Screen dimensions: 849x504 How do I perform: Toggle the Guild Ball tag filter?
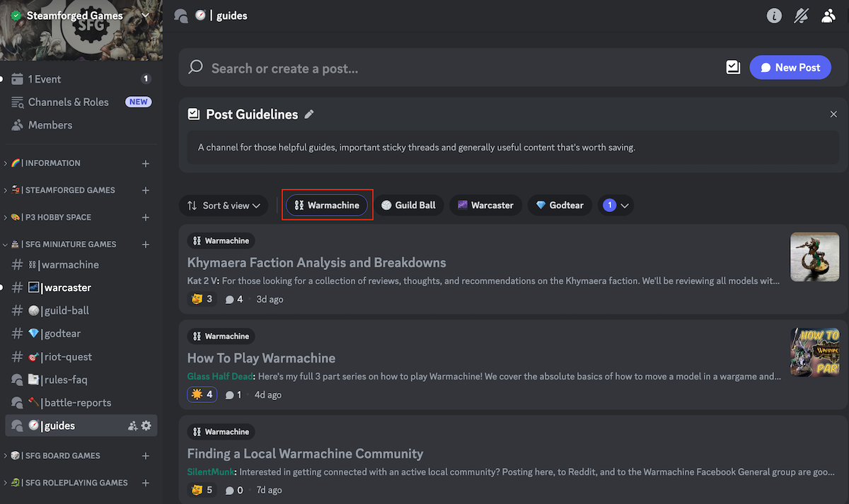[408, 206]
